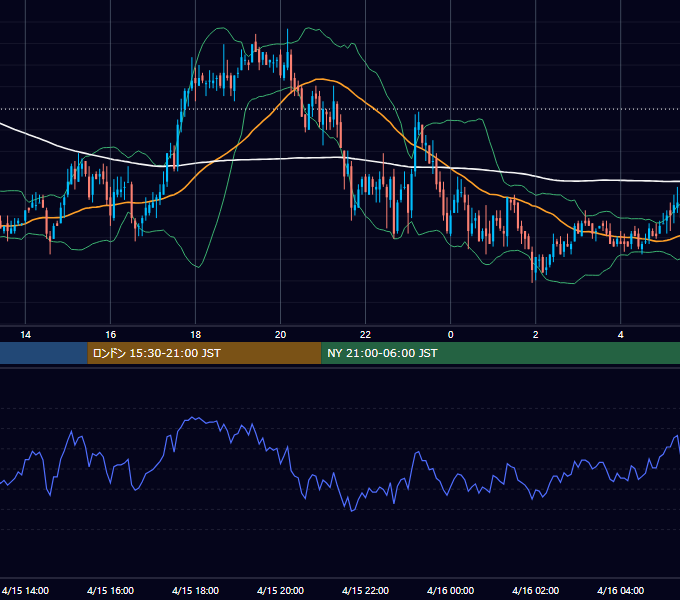Click the 20 hour label on price chart axis
The width and height of the screenshot is (680, 600).
click(281, 335)
